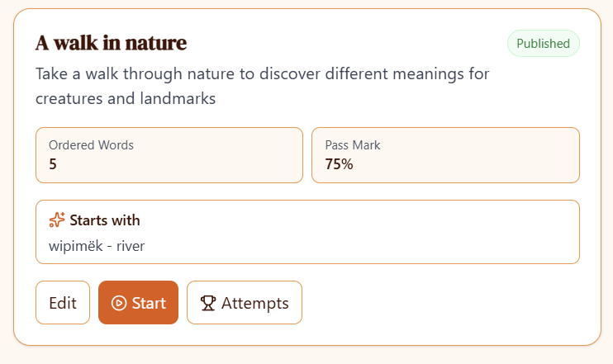Click the Ordered Words value 5
This screenshot has width=613, height=364.
tap(53, 163)
